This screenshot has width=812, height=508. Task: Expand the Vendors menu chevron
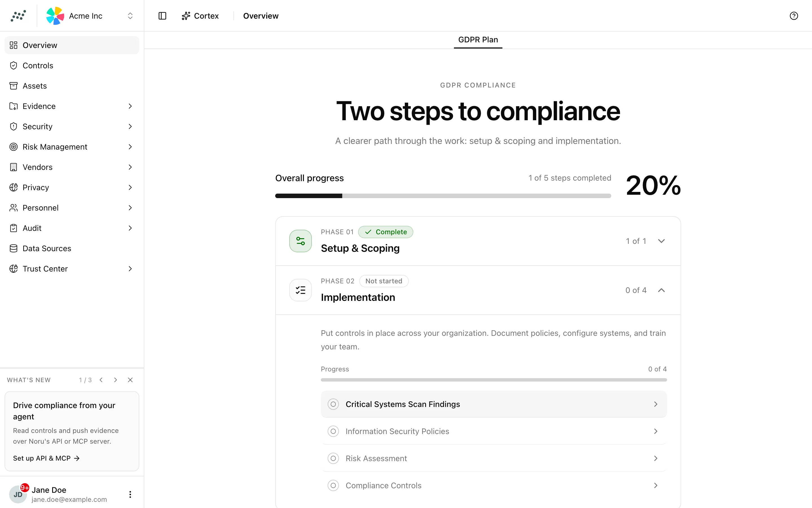pos(130,167)
